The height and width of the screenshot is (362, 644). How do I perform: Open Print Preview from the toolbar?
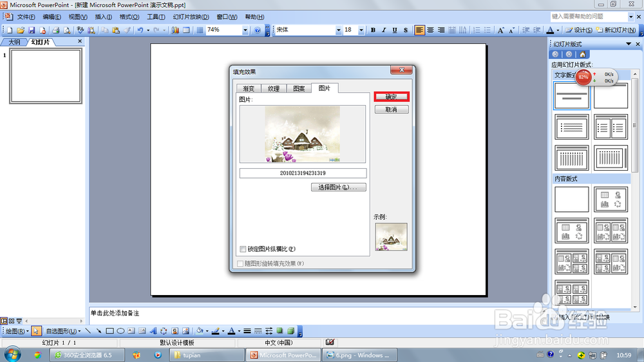click(x=66, y=30)
